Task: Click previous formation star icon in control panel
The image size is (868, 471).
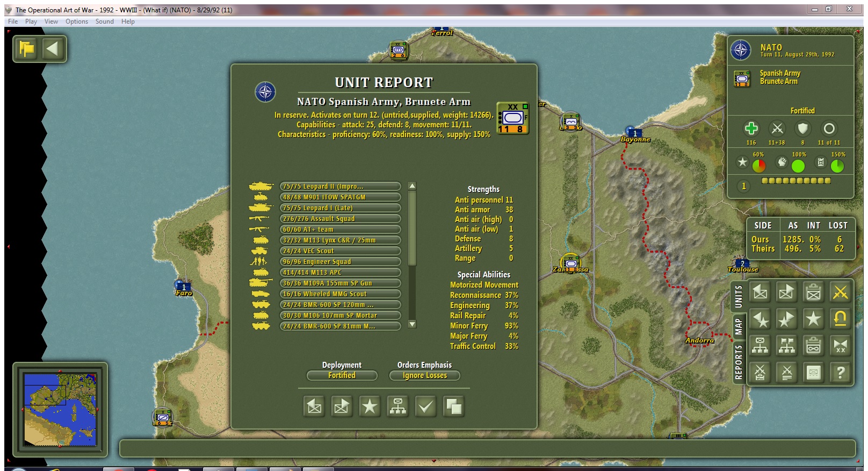Action: pyautogui.click(x=760, y=319)
